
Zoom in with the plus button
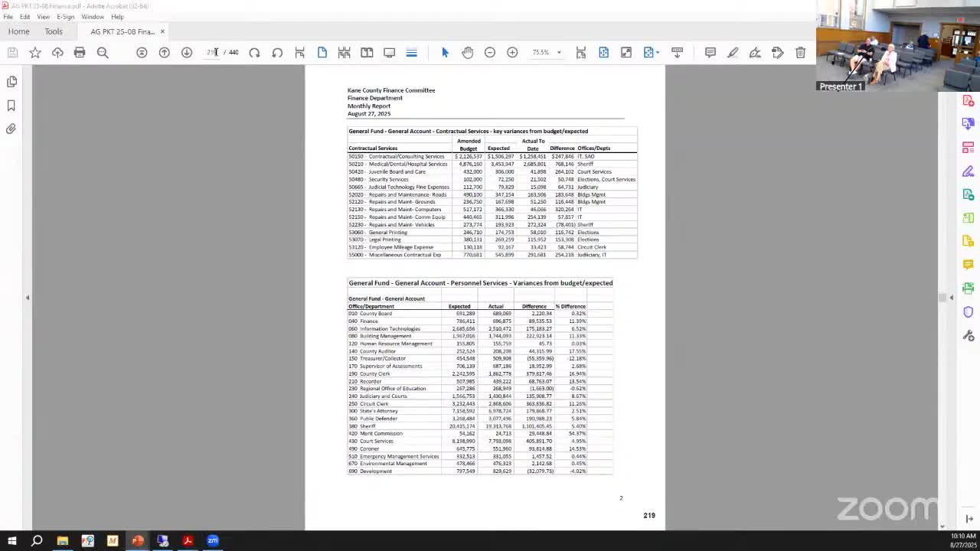coord(512,52)
